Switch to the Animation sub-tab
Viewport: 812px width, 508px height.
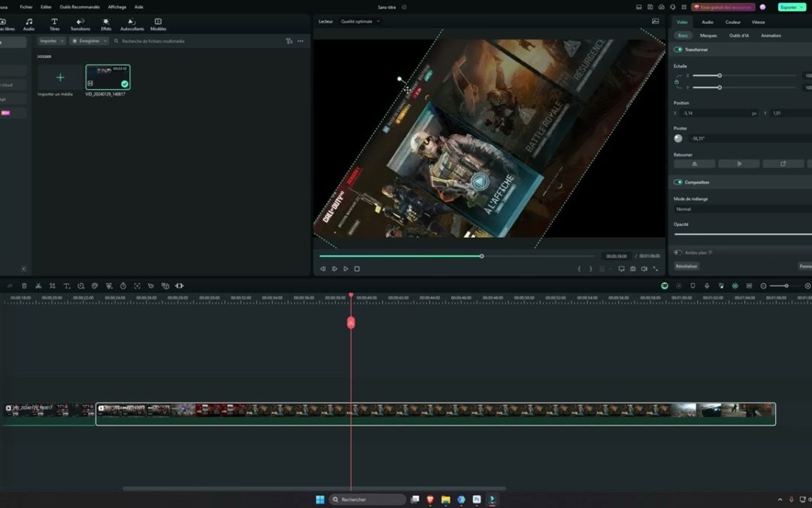pyautogui.click(x=771, y=36)
